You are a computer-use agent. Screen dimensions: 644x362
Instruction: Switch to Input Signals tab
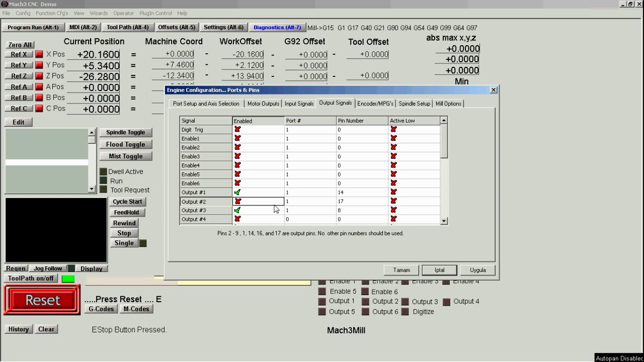(299, 104)
